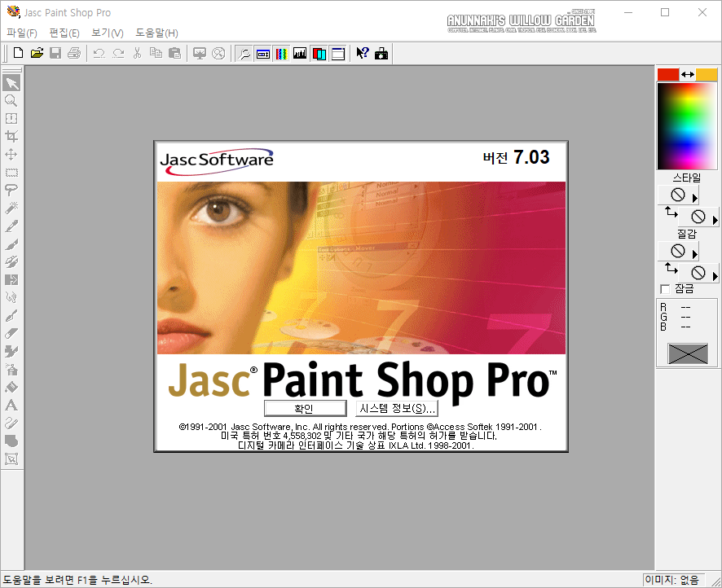Viewport: 722px width, 588px height.
Task: Toggle the Histogram window toolbar button
Action: (300, 53)
